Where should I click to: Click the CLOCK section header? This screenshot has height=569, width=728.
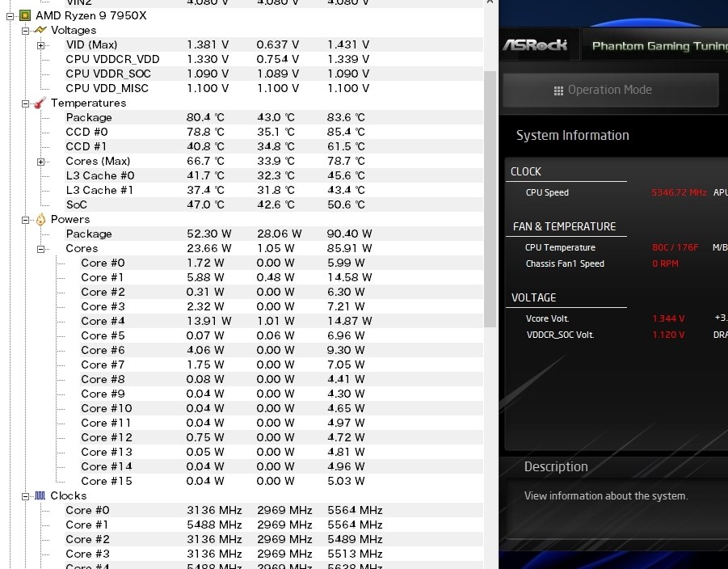tap(525, 172)
